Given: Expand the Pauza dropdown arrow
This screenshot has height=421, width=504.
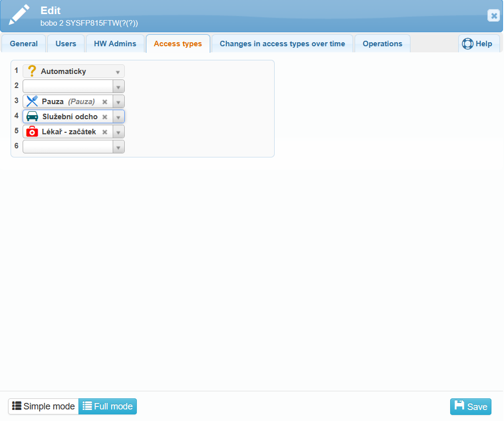Looking at the screenshot, I should [118, 102].
